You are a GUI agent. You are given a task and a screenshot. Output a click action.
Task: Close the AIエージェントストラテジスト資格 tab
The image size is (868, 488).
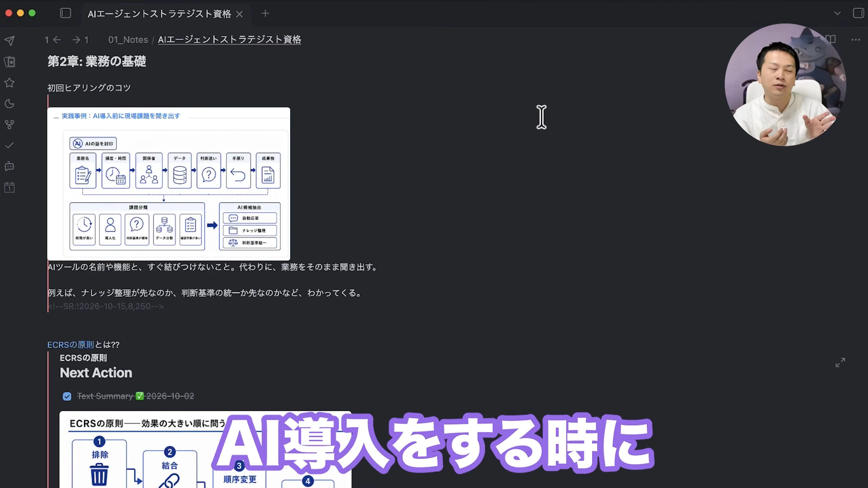tap(240, 14)
